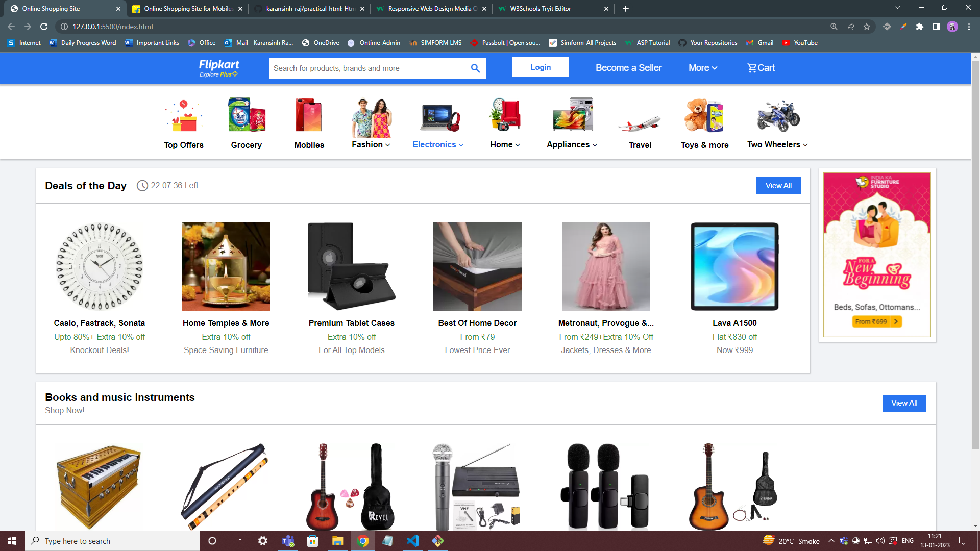Switch to karansinh-raj/practical-html tab

(x=310, y=9)
